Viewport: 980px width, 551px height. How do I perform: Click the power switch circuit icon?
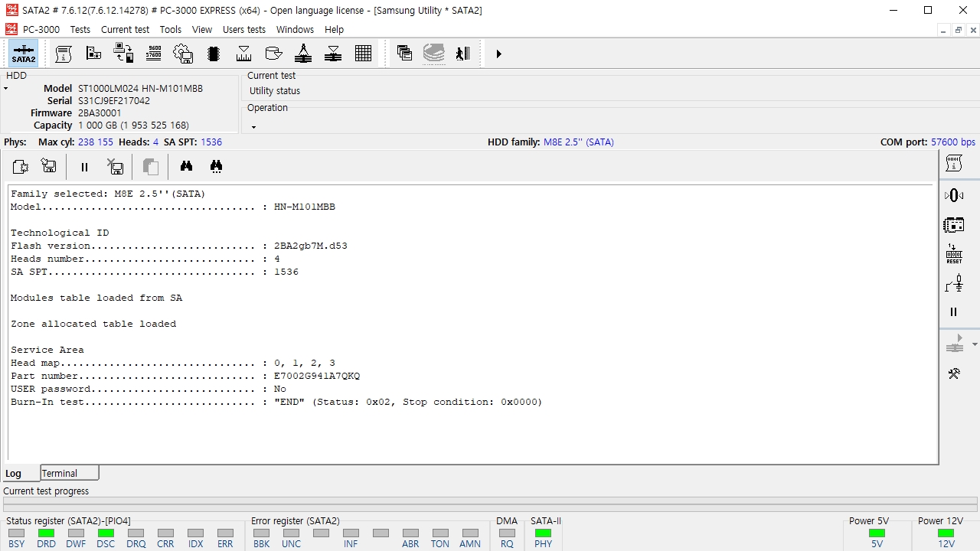pos(953,283)
